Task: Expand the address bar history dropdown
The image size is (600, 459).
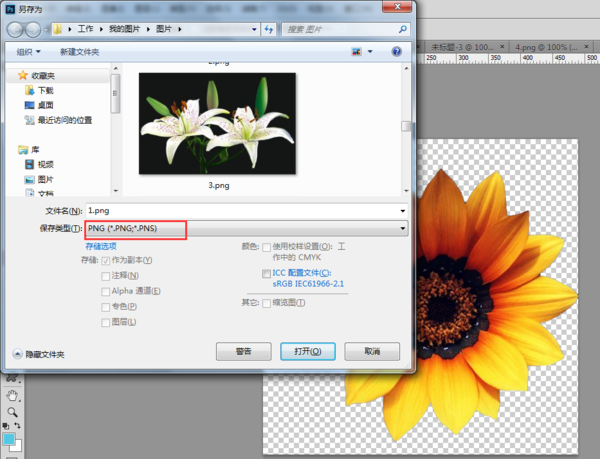Action: [254, 29]
